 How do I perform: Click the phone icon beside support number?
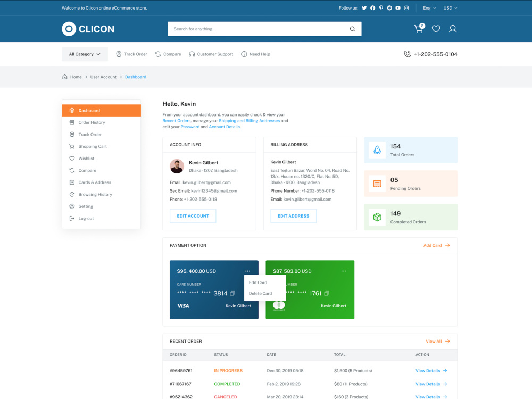pyautogui.click(x=407, y=54)
